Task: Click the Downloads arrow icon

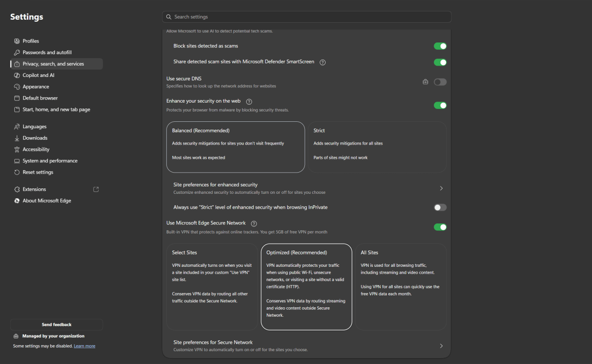Action: point(17,138)
